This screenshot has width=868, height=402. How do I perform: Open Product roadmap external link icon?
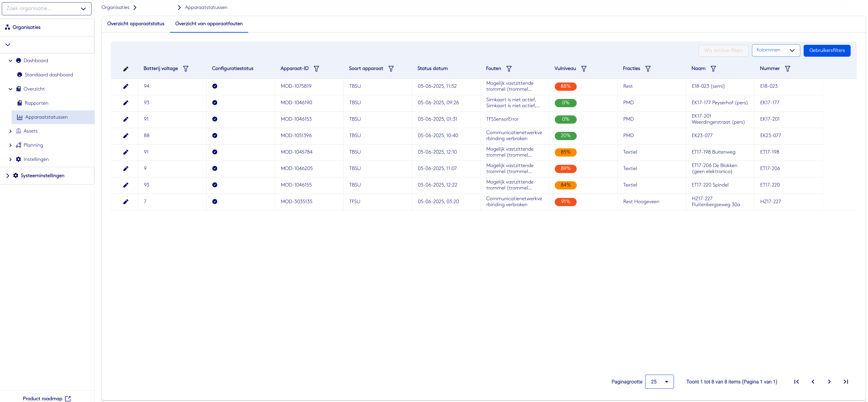(x=68, y=399)
